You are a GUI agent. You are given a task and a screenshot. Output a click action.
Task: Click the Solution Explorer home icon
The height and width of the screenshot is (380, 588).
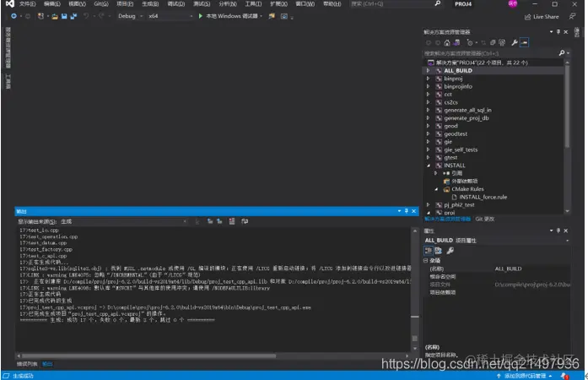pyautogui.click(x=446, y=43)
